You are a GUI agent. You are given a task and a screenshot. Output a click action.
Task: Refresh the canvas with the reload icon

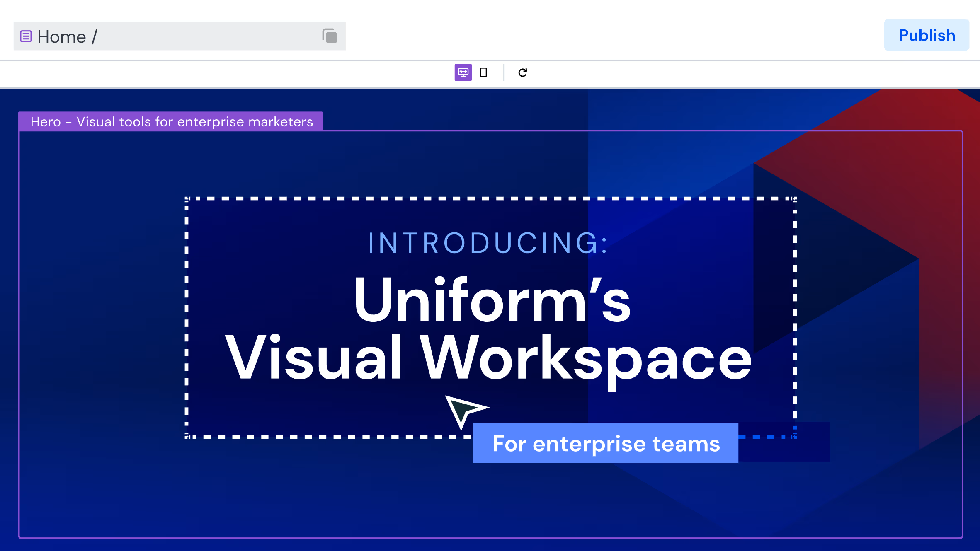tap(523, 73)
